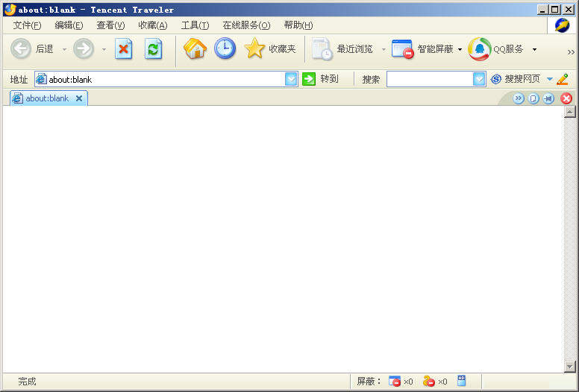The width and height of the screenshot is (579, 392).
Task: Click the scrollbar down arrow
Action: pyautogui.click(x=569, y=367)
